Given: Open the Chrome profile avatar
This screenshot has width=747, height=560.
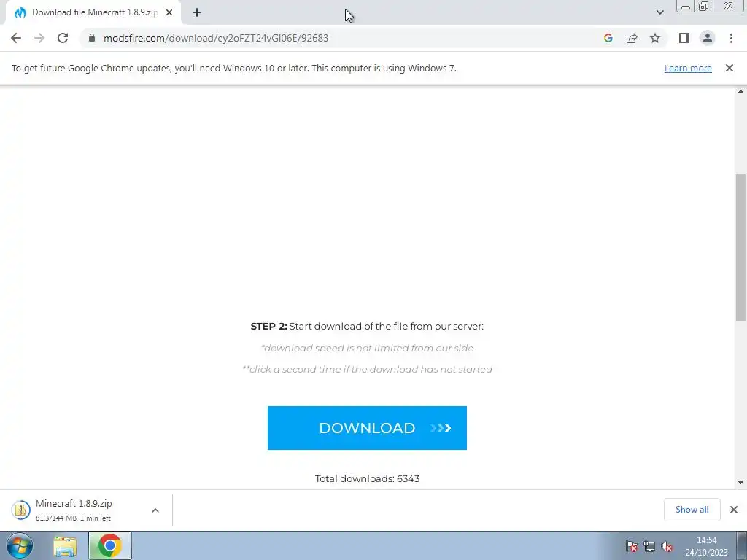Looking at the screenshot, I should coord(708,38).
